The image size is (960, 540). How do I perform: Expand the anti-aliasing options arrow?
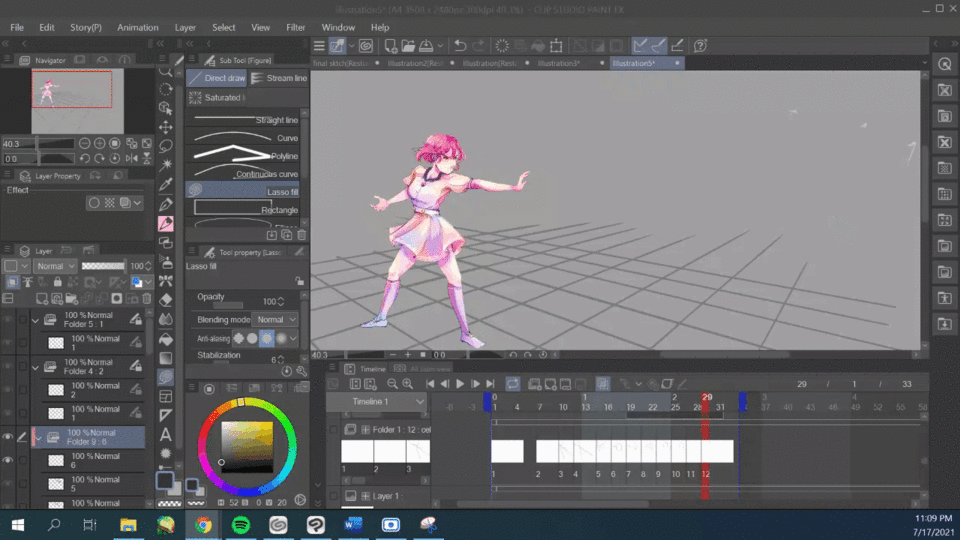(x=293, y=338)
